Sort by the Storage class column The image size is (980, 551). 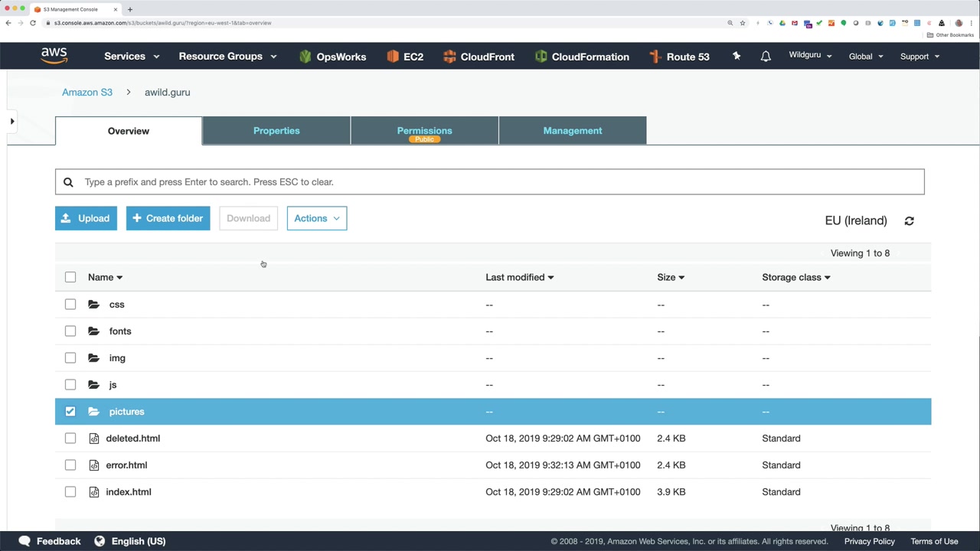coord(795,277)
